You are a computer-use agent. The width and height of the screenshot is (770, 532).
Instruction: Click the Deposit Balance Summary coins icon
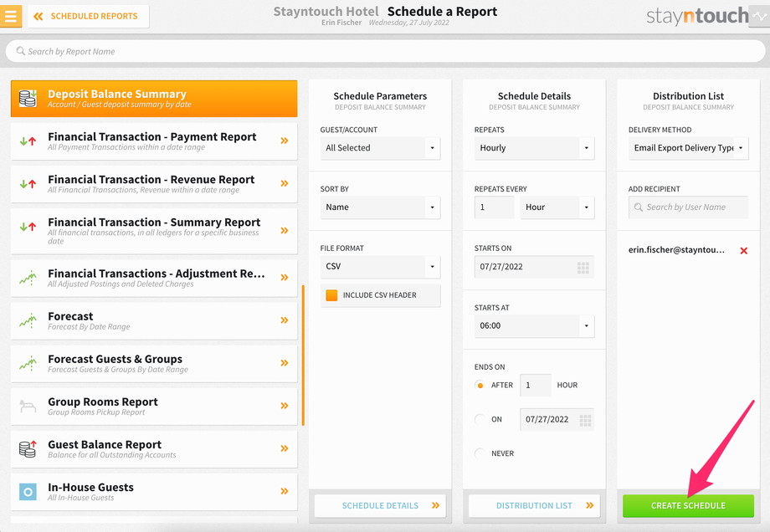28,98
